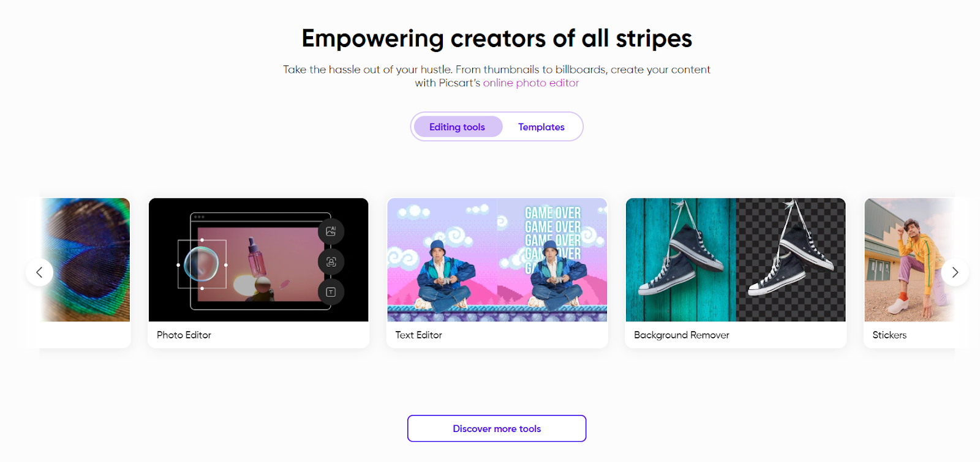Open the Text Editor card image
The height and width of the screenshot is (462, 980).
497,259
